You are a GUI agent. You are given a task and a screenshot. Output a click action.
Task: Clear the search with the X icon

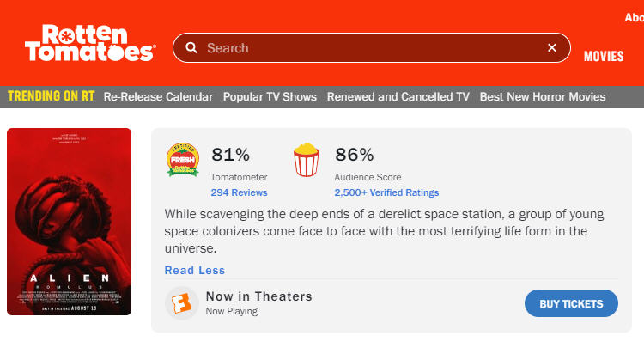(552, 48)
